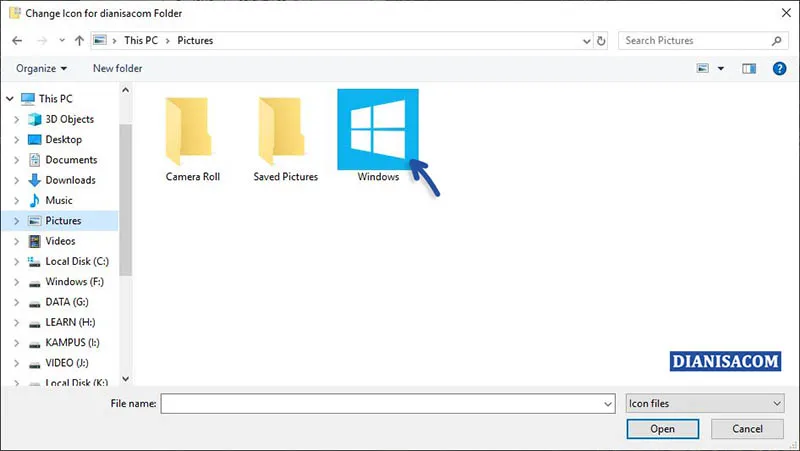Expand the Desktop node
Viewport: 800px width, 451px height.
click(x=16, y=140)
